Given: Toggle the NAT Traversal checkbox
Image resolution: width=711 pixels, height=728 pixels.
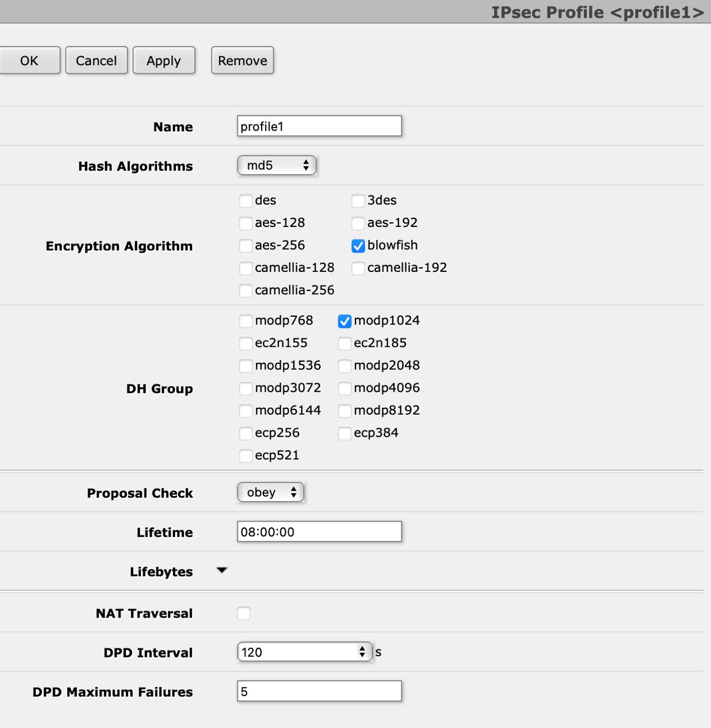Looking at the screenshot, I should tap(243, 613).
